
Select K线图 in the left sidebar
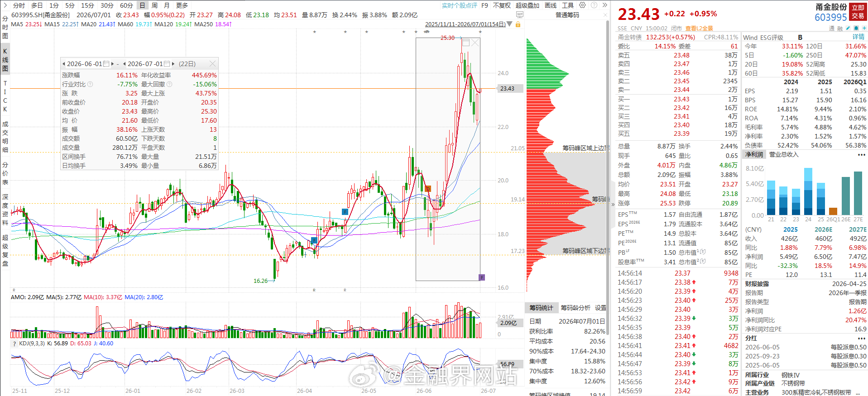coord(5,60)
